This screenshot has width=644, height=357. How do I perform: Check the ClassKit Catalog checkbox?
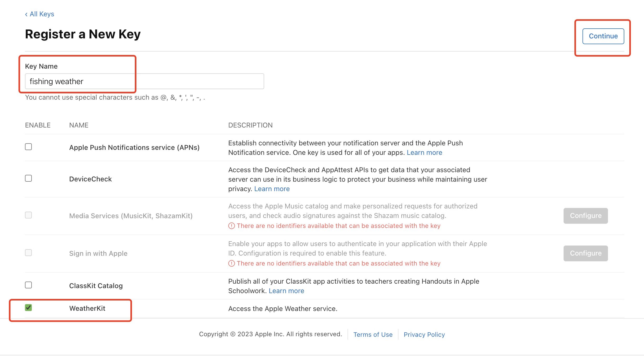(x=28, y=285)
